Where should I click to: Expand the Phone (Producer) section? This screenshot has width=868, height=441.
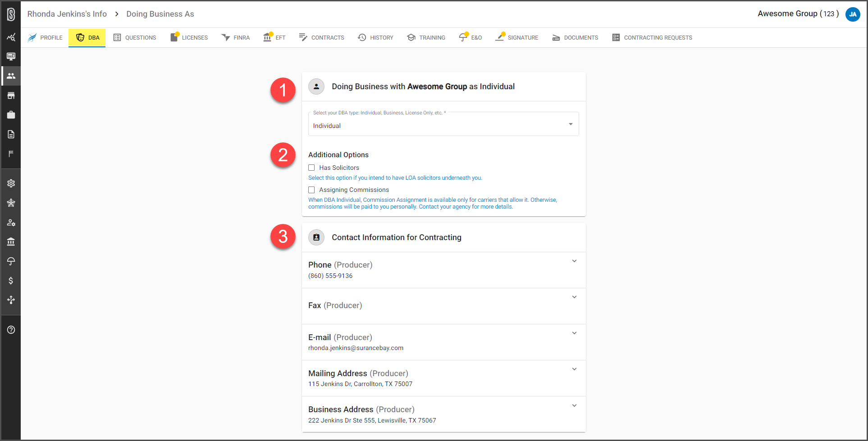click(x=443, y=270)
